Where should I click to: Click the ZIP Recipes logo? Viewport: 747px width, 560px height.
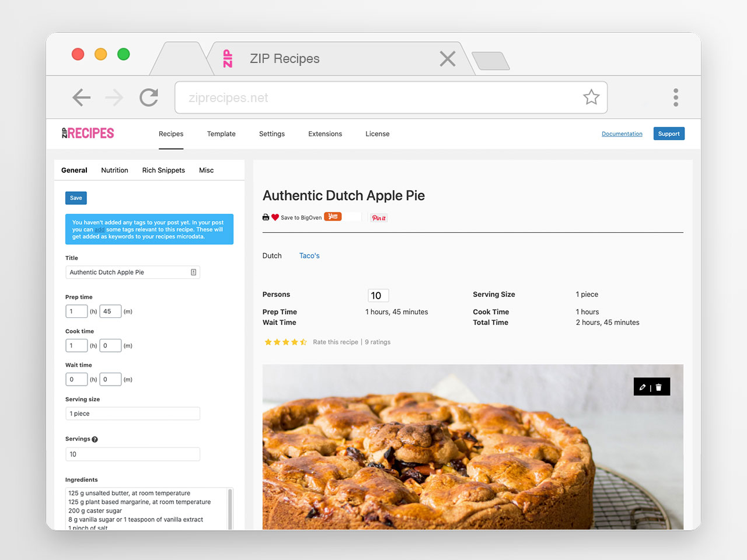tap(88, 133)
